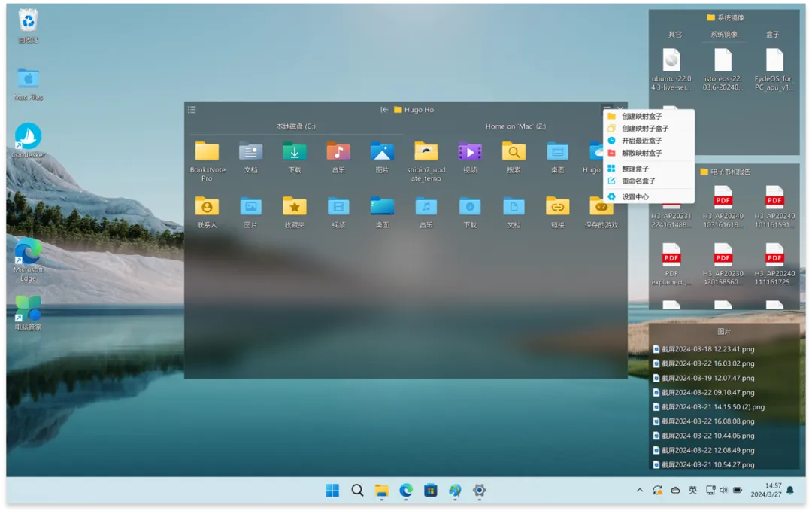Choose 开启最近盒子 in the menu
This screenshot has height=514, width=812.
point(641,141)
